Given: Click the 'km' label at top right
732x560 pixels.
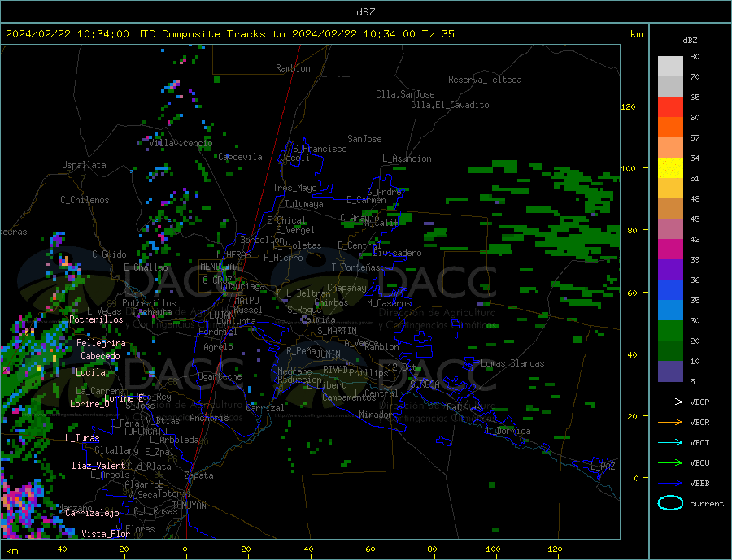Looking at the screenshot, I should pyautogui.click(x=636, y=34).
